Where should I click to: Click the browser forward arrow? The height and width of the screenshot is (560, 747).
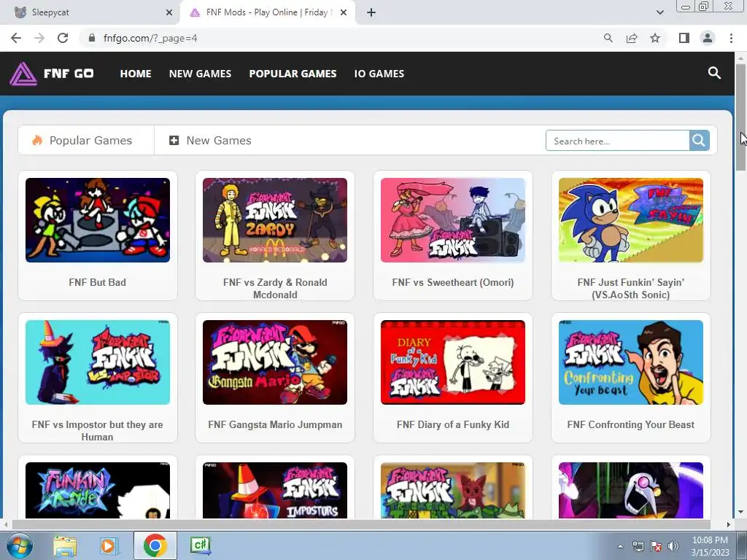[39, 38]
